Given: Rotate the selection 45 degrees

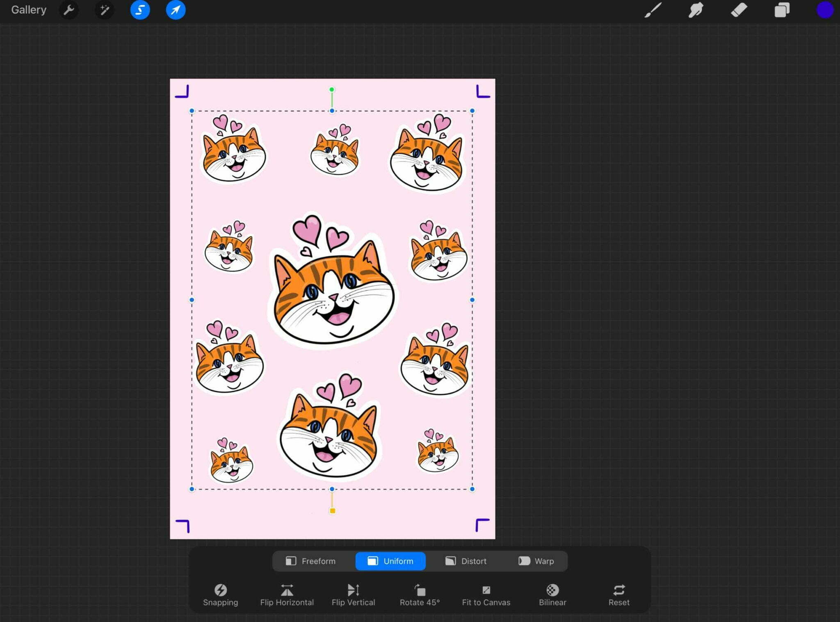Looking at the screenshot, I should (420, 594).
